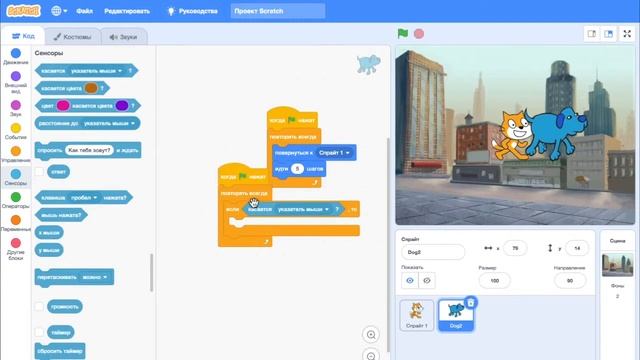
Task: Select the Переменные block category
Action: click(x=16, y=223)
